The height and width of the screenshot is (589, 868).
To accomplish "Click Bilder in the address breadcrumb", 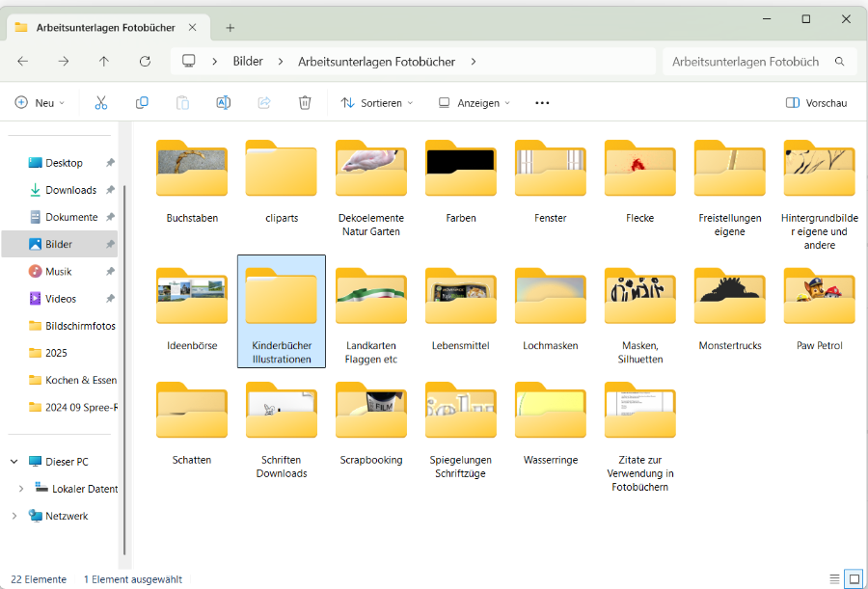I will [248, 61].
